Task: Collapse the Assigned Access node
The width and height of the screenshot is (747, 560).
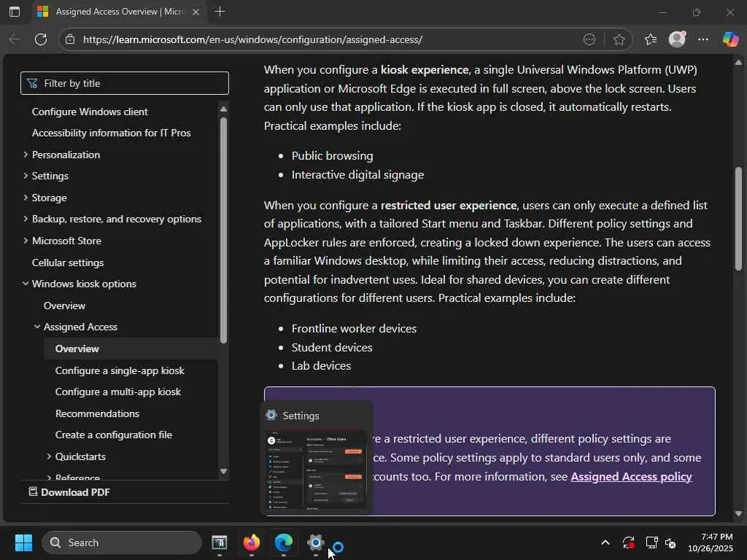Action: 37,327
